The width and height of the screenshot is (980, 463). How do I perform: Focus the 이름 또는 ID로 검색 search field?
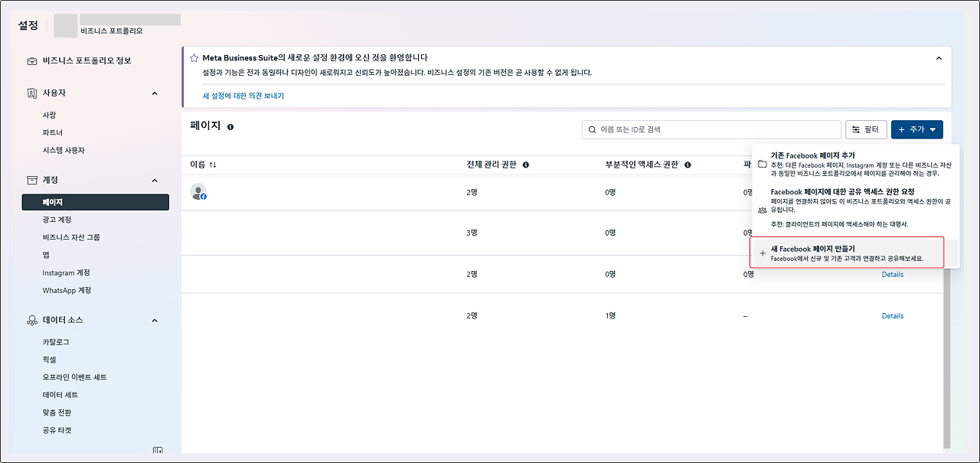[x=711, y=130]
